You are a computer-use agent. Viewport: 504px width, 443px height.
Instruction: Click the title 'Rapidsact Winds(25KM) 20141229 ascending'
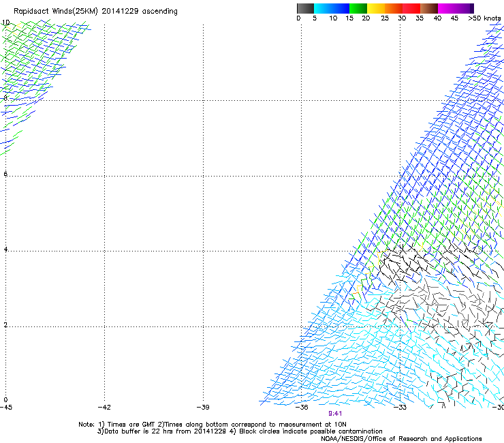click(95, 12)
